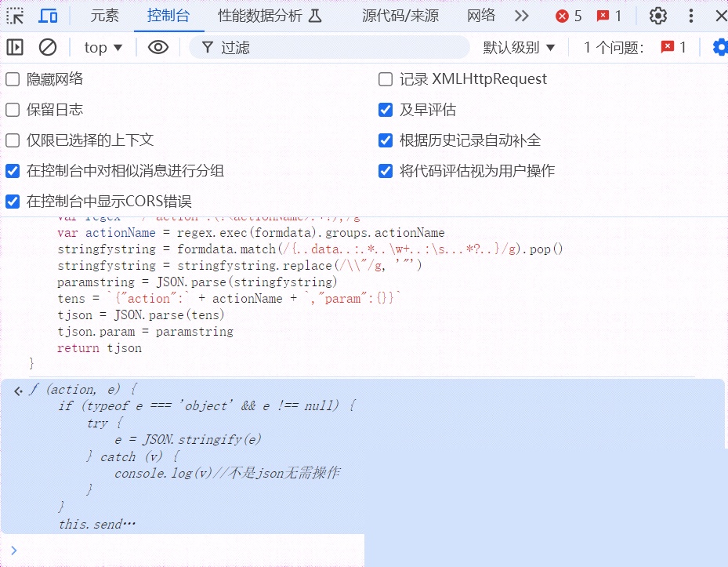Switch to the 网络 tab

coord(481,16)
